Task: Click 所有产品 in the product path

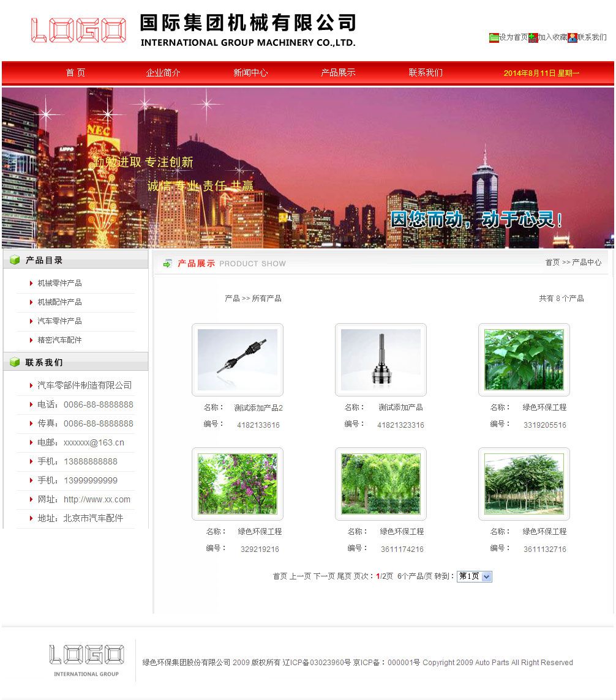Action: 267,298
